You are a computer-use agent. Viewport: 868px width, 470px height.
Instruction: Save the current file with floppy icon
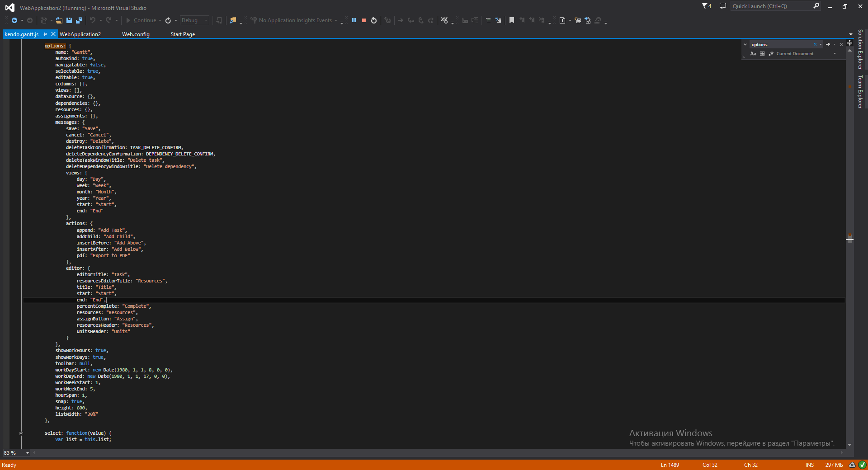69,20
